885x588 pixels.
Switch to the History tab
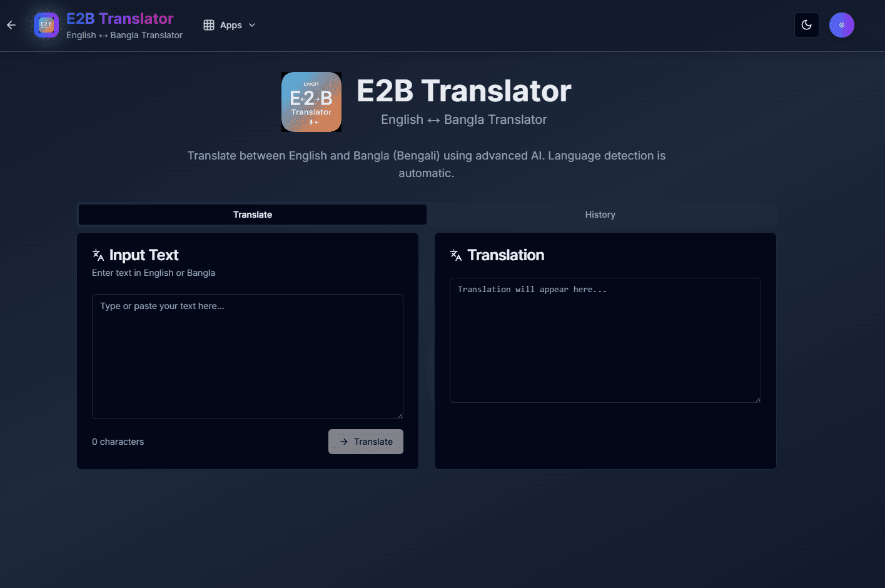[x=600, y=215]
